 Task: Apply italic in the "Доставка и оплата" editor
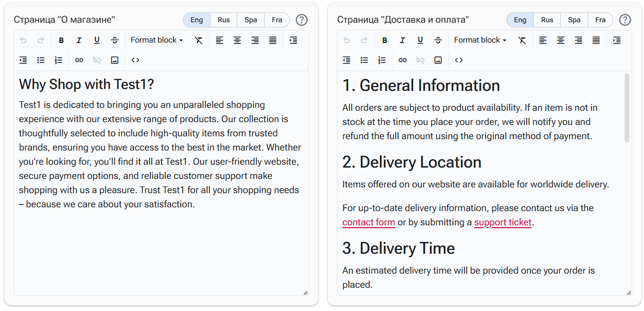point(402,40)
